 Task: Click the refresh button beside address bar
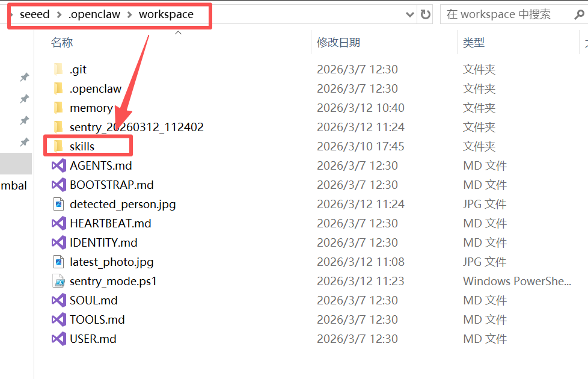426,14
